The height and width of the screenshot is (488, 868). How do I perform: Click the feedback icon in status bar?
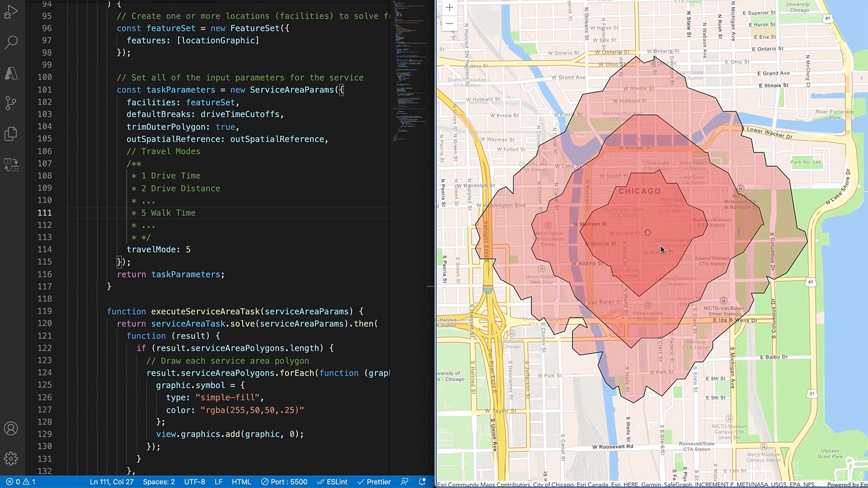click(405, 482)
